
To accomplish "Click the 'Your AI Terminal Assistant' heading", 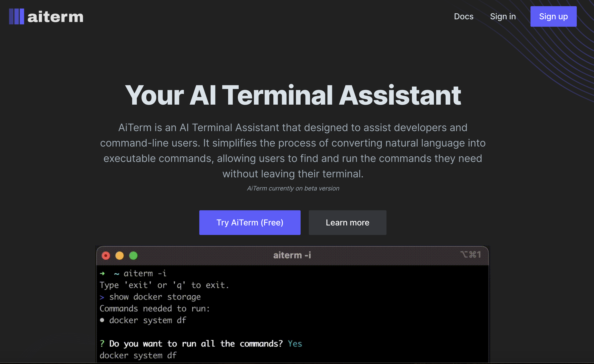I will point(293,95).
